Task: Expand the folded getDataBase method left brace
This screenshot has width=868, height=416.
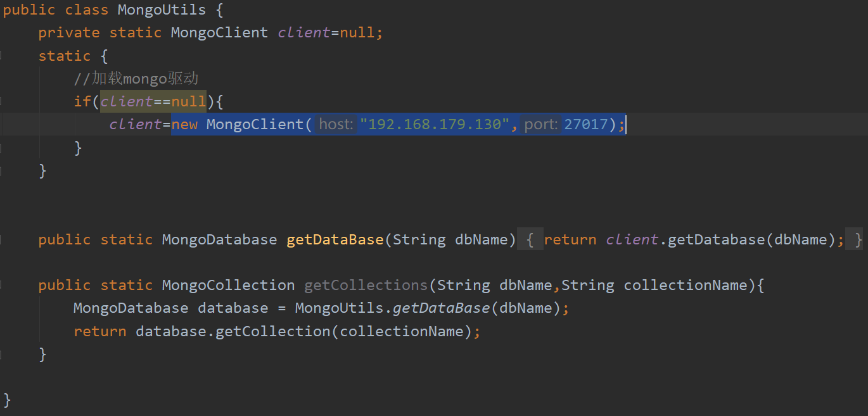Action: coord(530,240)
